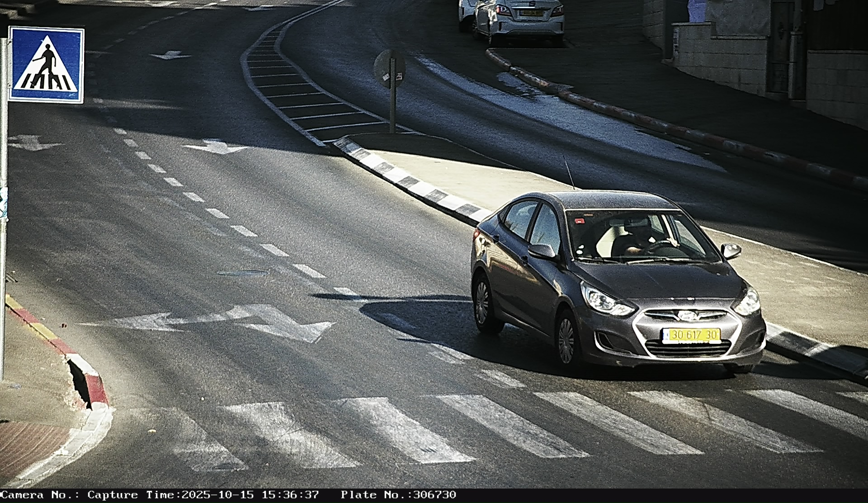
Task: Click the car's rear wheel
Action: [483, 303]
